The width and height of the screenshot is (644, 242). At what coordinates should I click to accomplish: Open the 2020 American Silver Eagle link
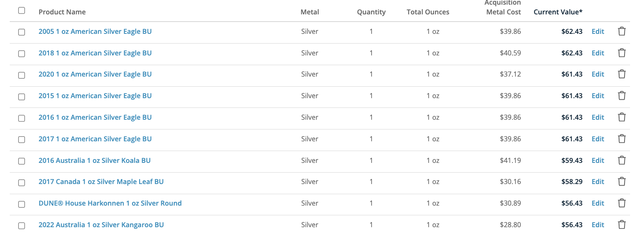(x=95, y=74)
